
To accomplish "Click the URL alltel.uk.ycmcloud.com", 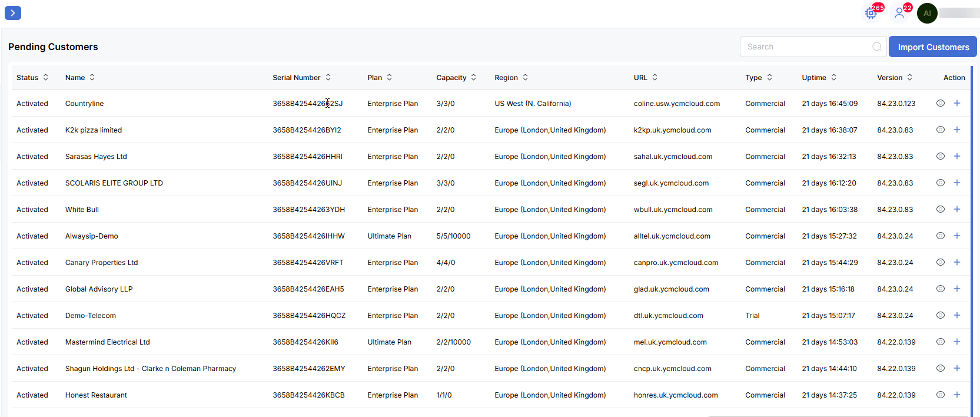I will (672, 236).
